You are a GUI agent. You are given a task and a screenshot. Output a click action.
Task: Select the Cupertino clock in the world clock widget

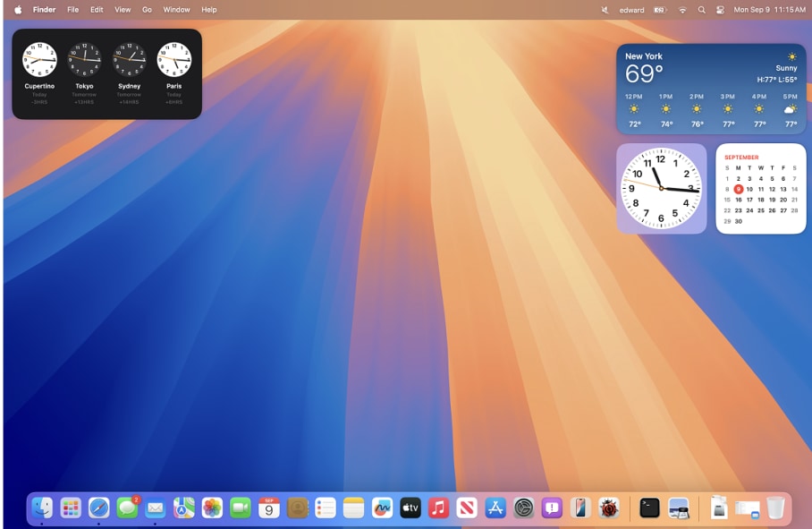[x=39, y=60]
